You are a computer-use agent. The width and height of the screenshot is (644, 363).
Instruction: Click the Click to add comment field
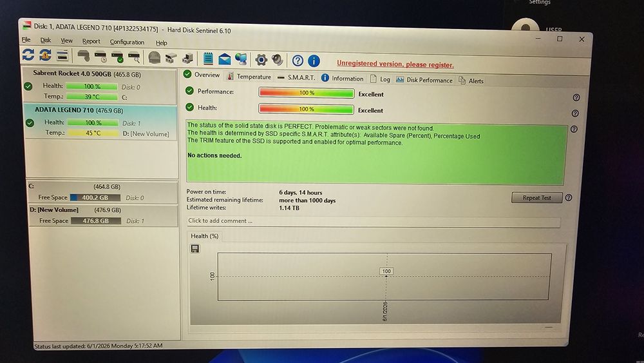[x=374, y=221]
